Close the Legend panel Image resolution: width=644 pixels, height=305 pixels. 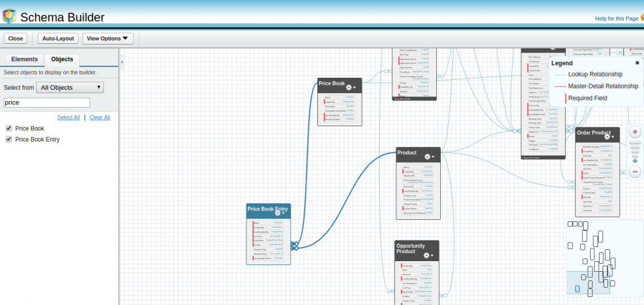637,62
